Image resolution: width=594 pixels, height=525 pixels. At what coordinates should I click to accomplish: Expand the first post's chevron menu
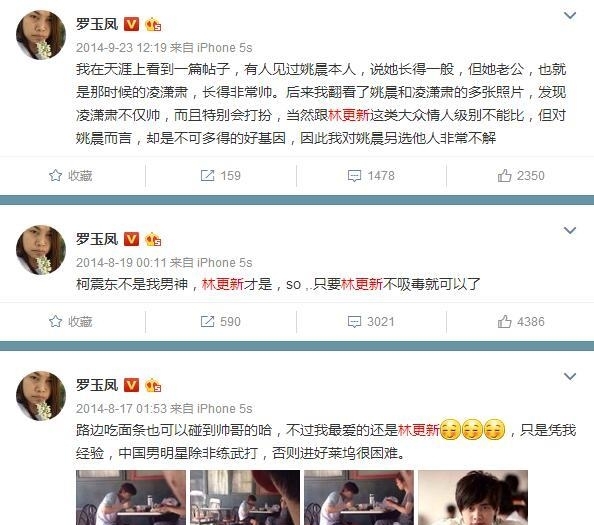(x=570, y=16)
